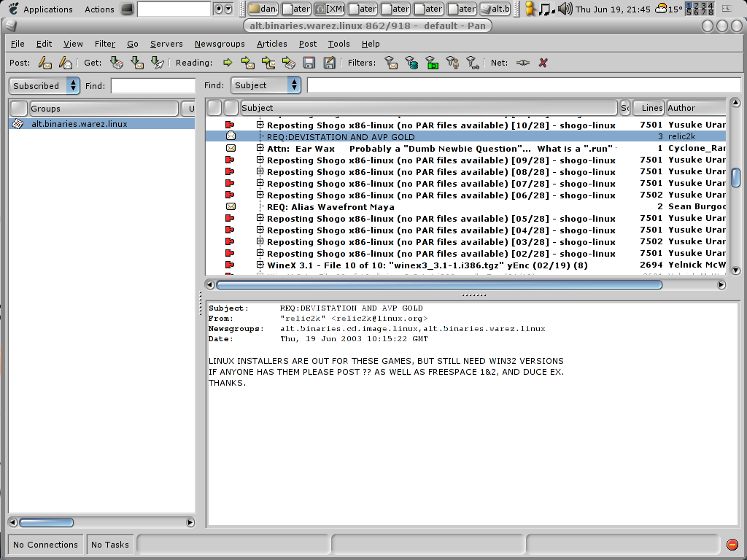Screen dimensions: 747x560
Task: Expand the Shogo [09/28] thread
Action: pos(260,160)
